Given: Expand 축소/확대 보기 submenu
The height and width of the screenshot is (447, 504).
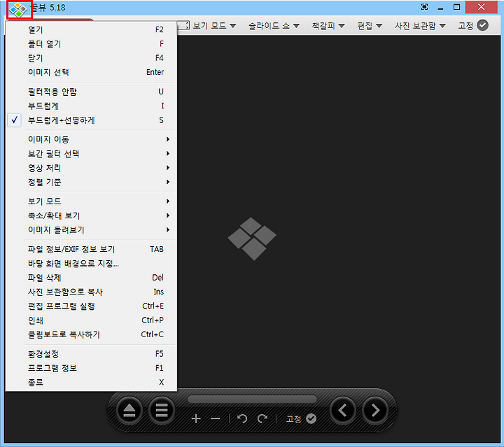Looking at the screenshot, I should pyautogui.click(x=91, y=215).
